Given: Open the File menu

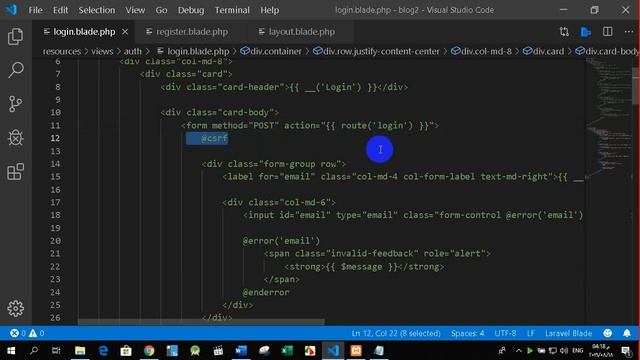Looking at the screenshot, I should 35,10.
